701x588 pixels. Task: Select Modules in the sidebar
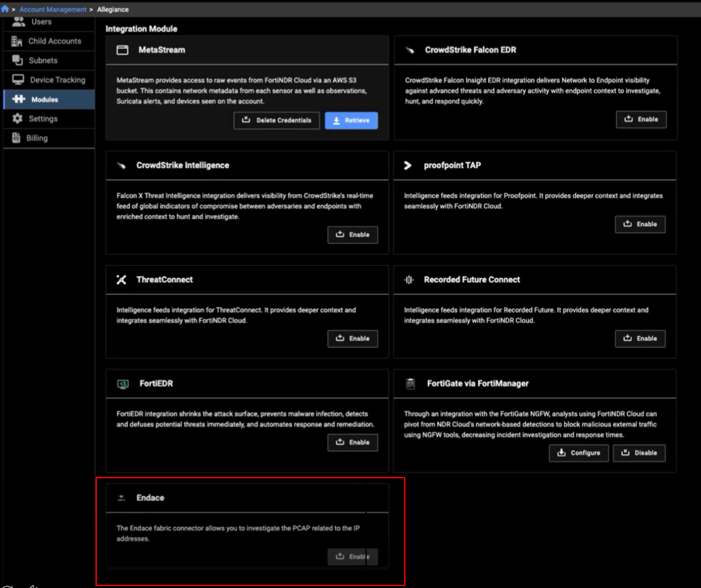coord(48,99)
